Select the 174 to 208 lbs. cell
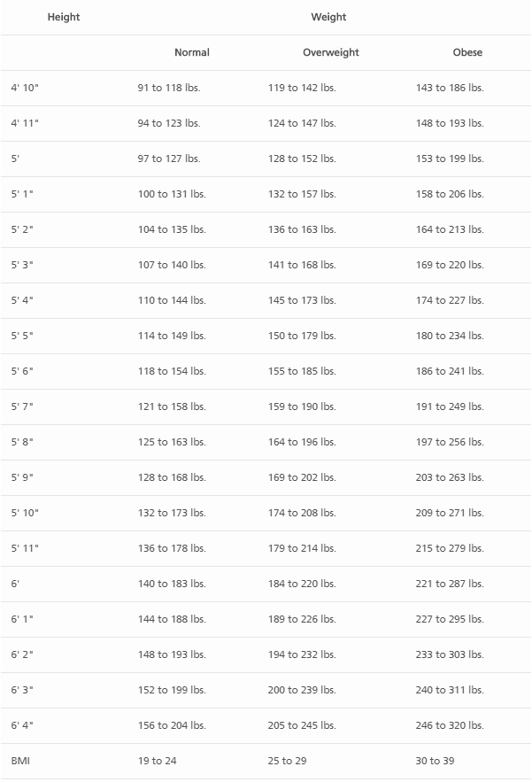 pyautogui.click(x=302, y=513)
